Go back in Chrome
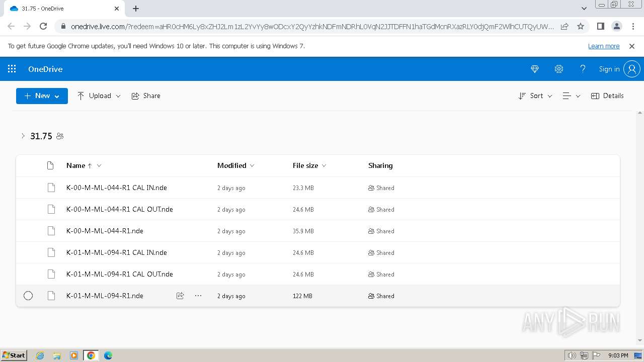 pos(11,26)
